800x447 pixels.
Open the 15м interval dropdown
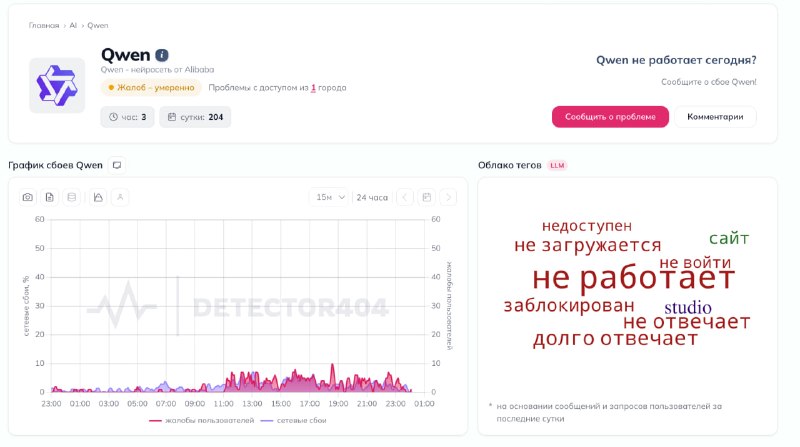[330, 197]
